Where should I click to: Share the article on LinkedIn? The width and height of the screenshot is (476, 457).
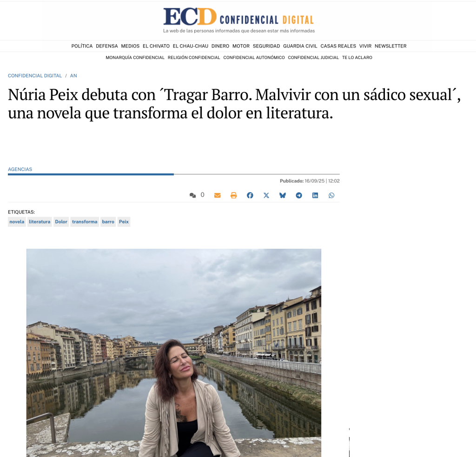click(315, 195)
